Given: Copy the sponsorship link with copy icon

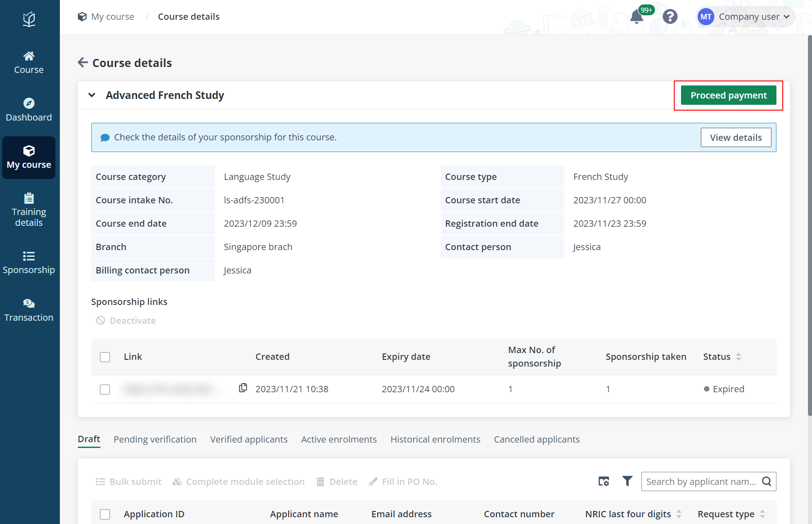Looking at the screenshot, I should coord(243,388).
